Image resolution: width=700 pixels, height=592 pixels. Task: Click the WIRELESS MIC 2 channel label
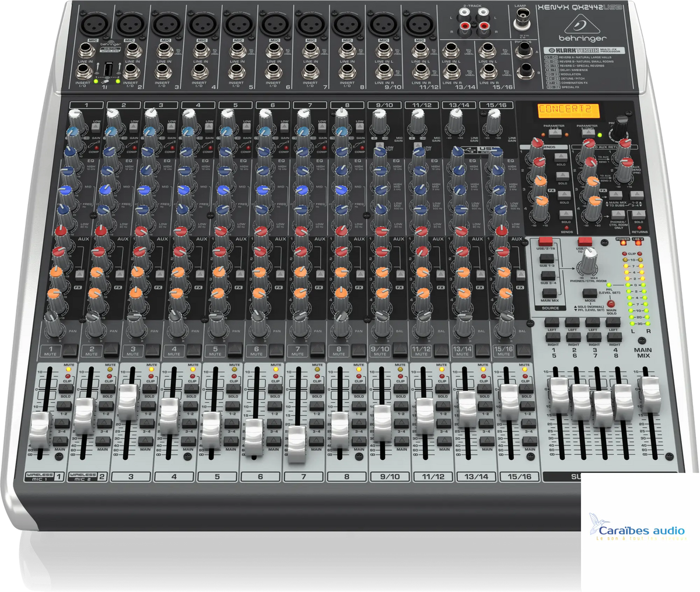(88, 476)
